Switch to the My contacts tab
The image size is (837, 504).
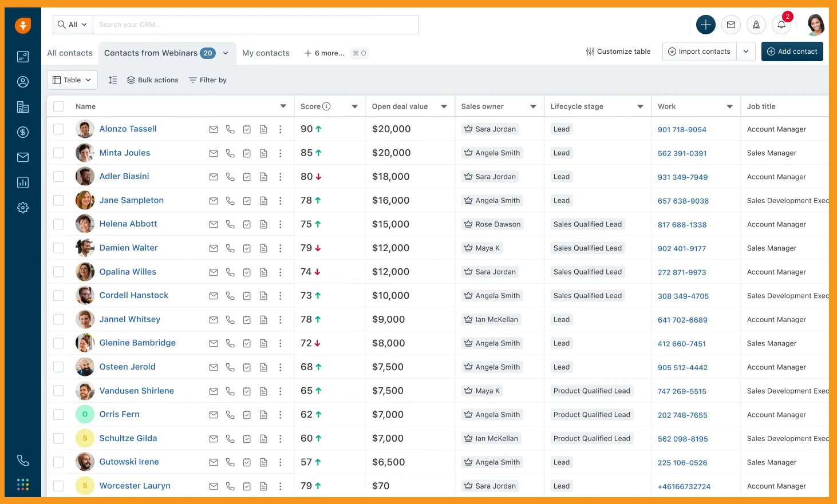tap(266, 53)
